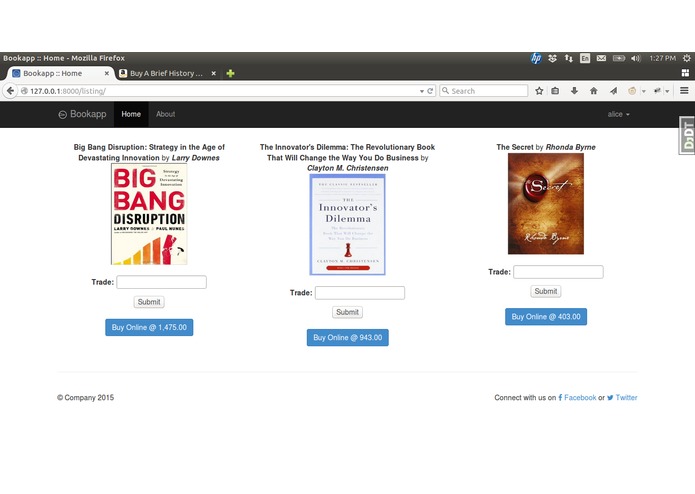The image size is (695, 494).
Task: Click the round face addon icon
Action: 632,91
